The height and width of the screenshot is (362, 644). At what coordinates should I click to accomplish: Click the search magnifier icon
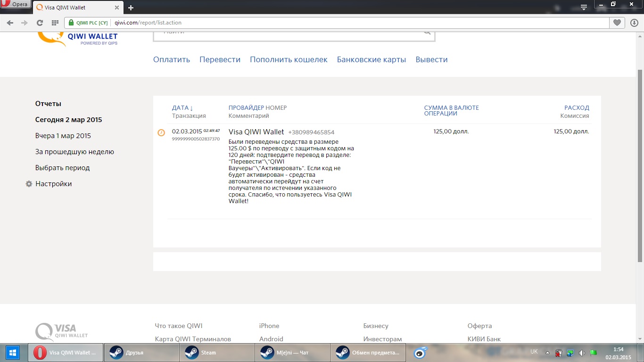pos(427,33)
